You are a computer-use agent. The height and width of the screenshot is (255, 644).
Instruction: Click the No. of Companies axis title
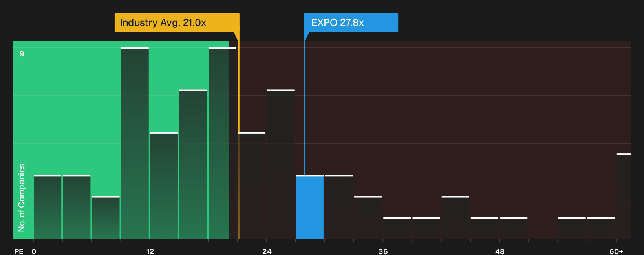(22, 198)
